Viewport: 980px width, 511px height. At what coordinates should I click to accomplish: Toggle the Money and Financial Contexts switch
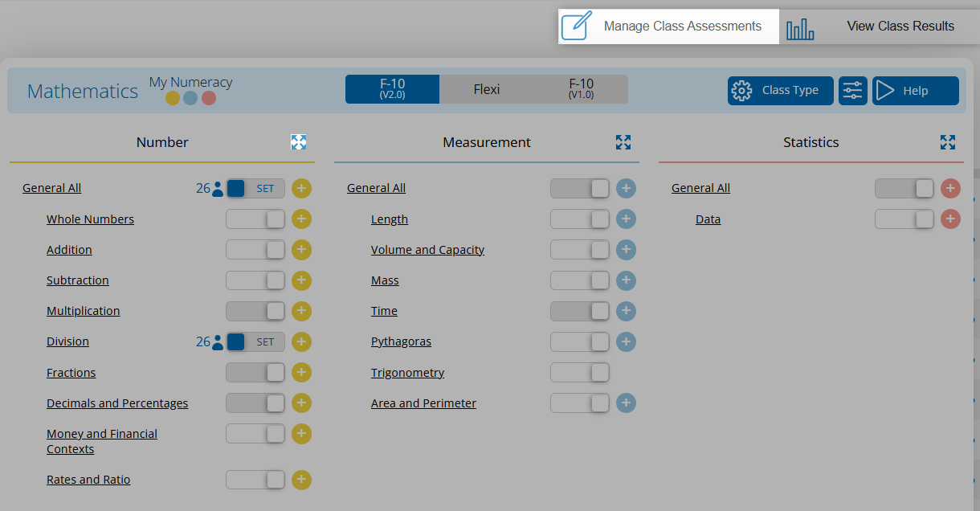click(255, 434)
